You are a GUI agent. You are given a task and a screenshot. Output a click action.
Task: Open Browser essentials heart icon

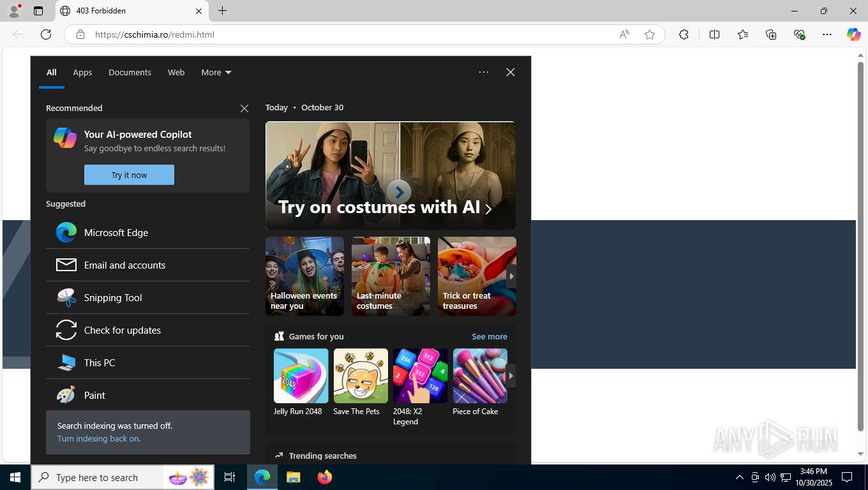pos(799,34)
